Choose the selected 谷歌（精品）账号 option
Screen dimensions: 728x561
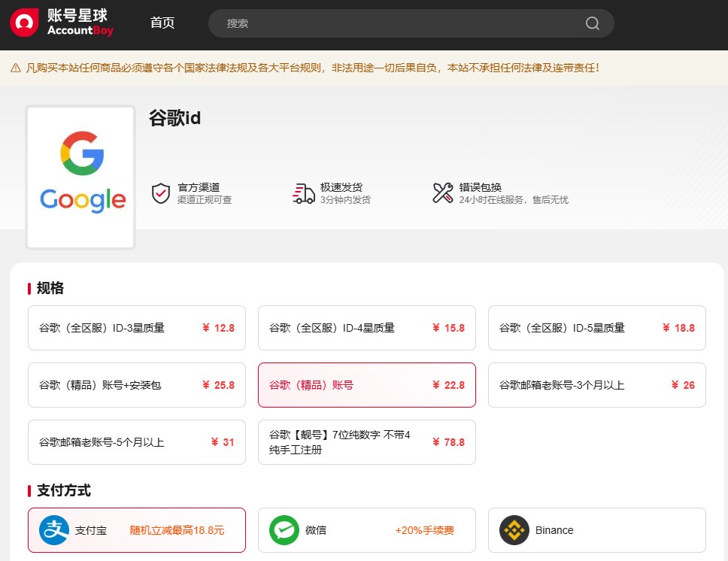(367, 385)
